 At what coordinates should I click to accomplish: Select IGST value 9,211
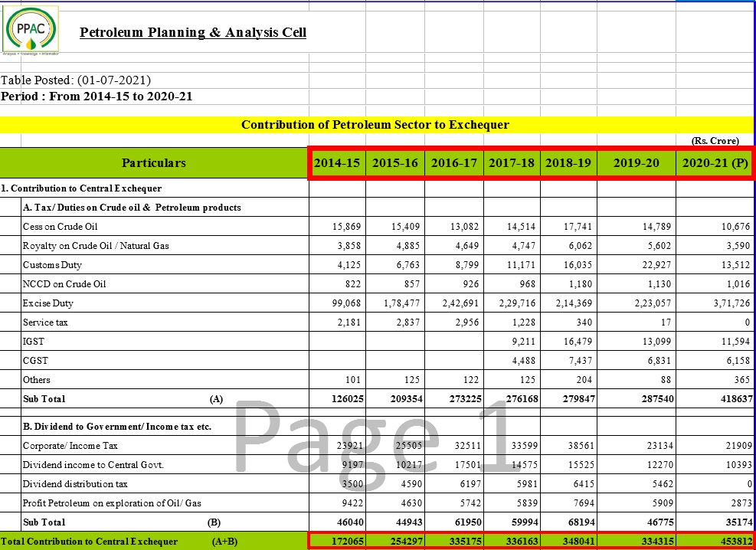[523, 342]
